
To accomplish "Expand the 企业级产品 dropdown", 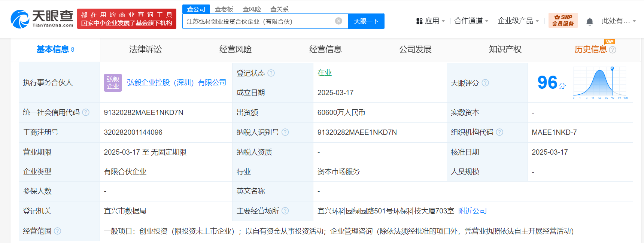I will tap(519, 21).
